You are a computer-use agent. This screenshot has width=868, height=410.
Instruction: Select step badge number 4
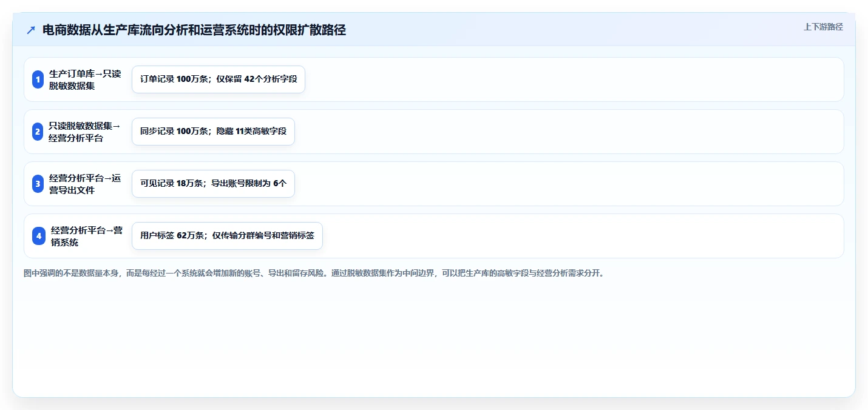click(x=39, y=236)
